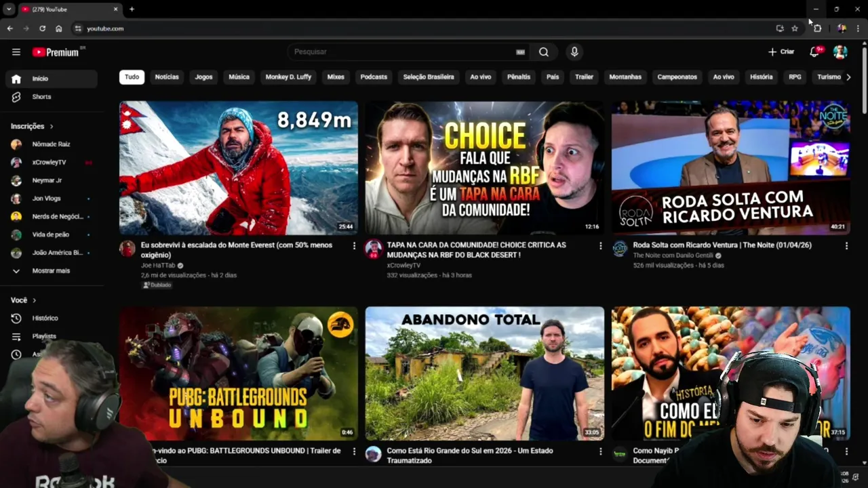Go to Início in sidebar
868x488 pixels.
coord(51,79)
